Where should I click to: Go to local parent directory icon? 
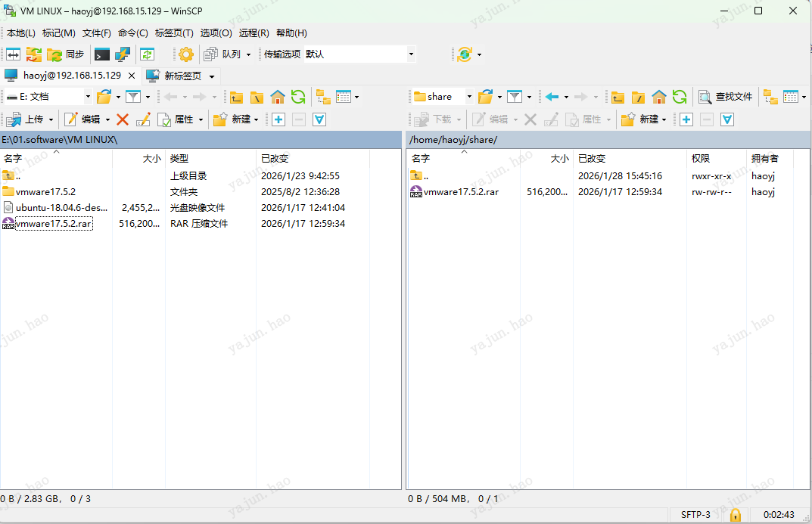pyautogui.click(x=236, y=97)
